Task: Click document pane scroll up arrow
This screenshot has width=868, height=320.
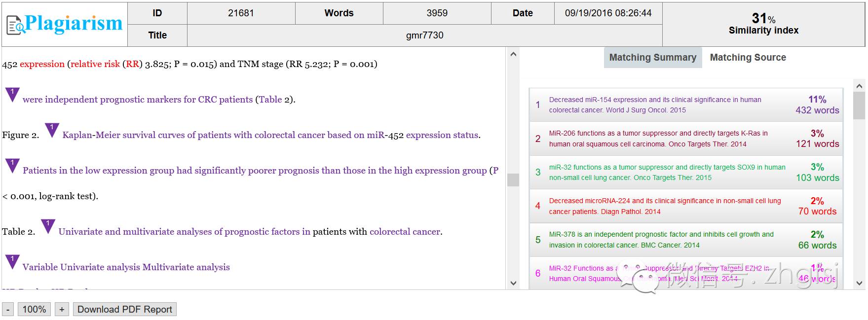Action: pyautogui.click(x=513, y=54)
